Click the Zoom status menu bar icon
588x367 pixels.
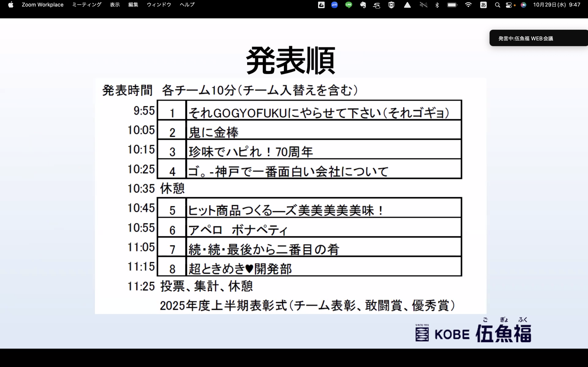(x=335, y=5)
